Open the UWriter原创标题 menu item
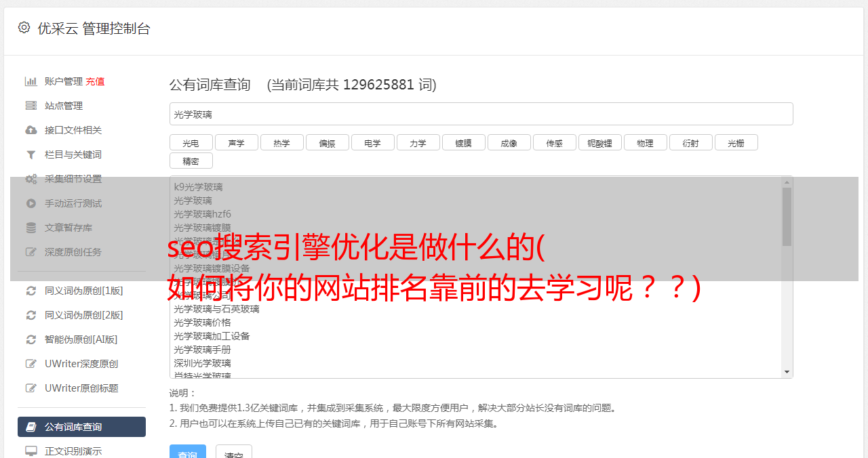Screen dimensions: 868x458 (x=81, y=388)
